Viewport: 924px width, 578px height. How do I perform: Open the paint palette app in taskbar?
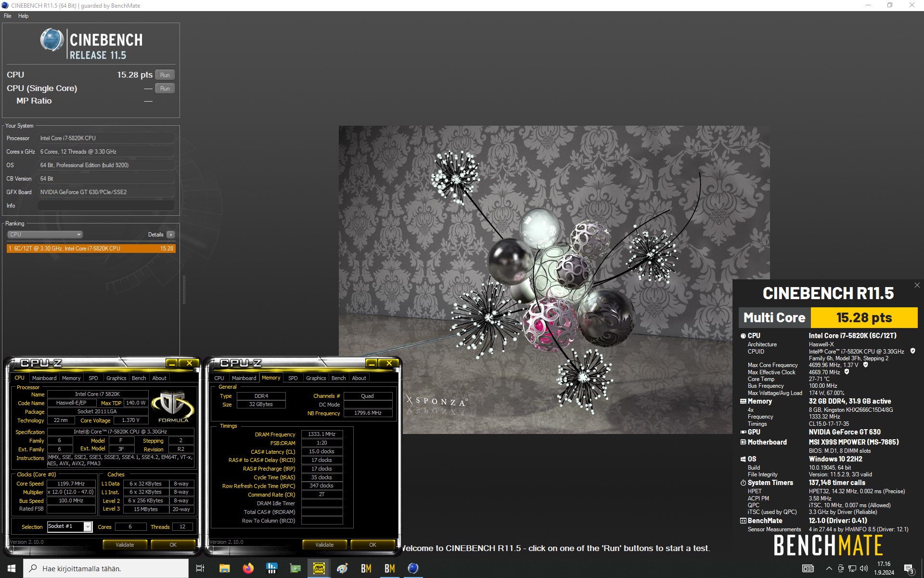342,568
